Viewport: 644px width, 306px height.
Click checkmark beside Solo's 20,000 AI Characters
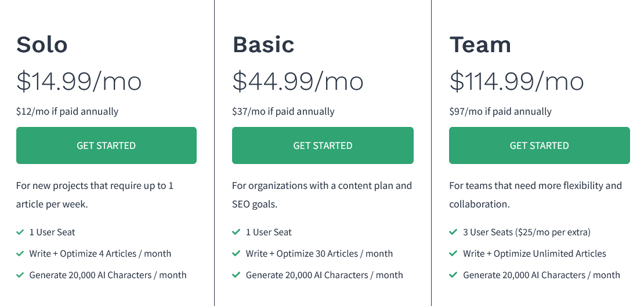pos(20,275)
